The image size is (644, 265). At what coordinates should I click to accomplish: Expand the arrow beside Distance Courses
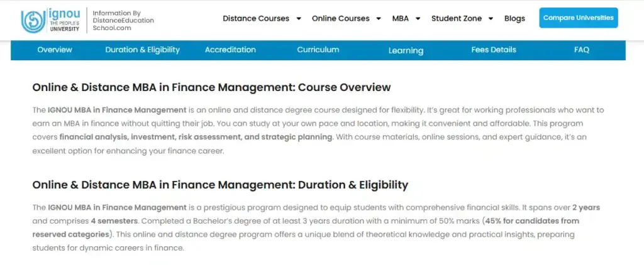(299, 19)
